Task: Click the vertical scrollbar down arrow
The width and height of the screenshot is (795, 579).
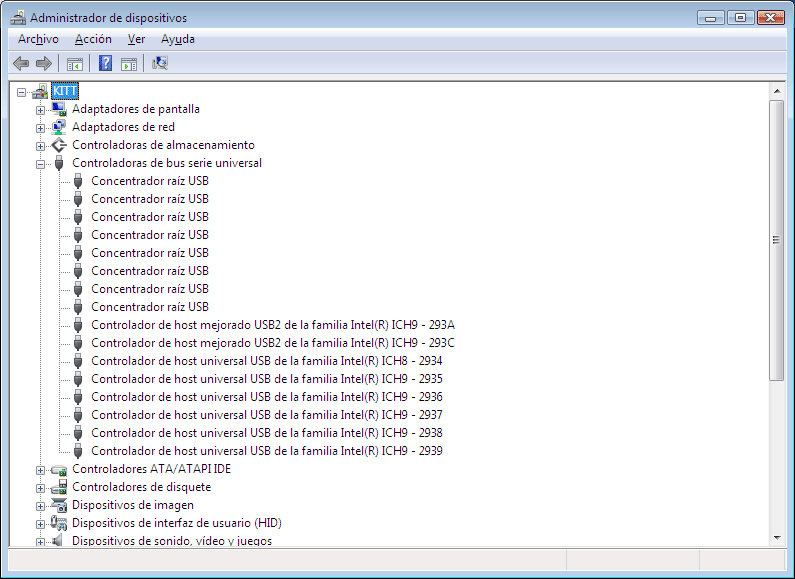Action: click(x=777, y=537)
